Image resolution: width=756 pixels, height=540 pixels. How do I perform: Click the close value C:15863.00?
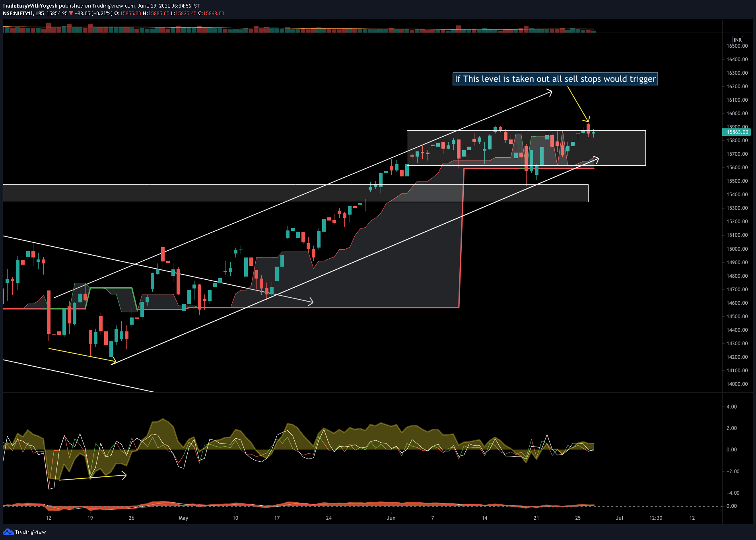[211, 14]
